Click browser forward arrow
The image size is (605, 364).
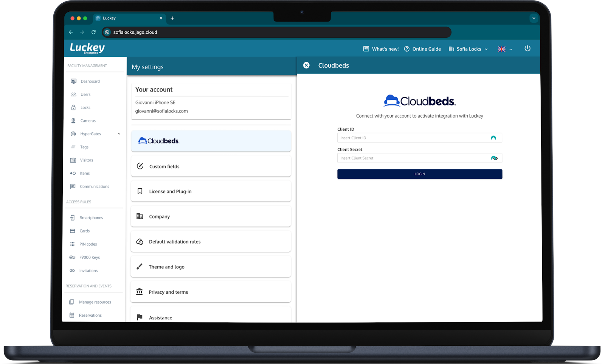point(82,32)
